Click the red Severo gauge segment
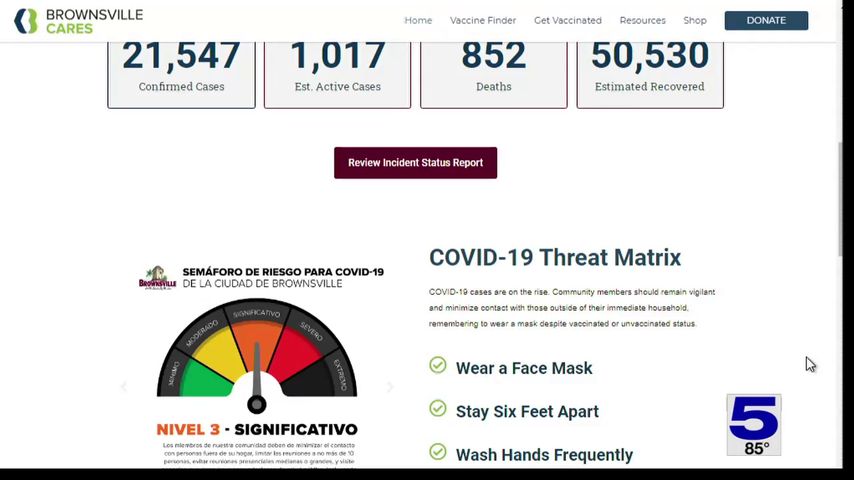854x480 pixels. coord(295,351)
